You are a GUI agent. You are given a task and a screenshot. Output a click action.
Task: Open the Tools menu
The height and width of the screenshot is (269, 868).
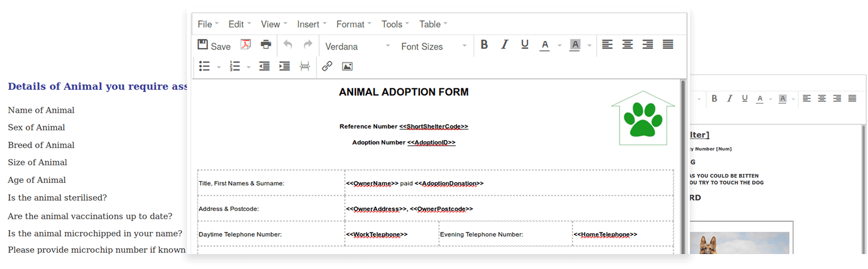pyautogui.click(x=395, y=24)
